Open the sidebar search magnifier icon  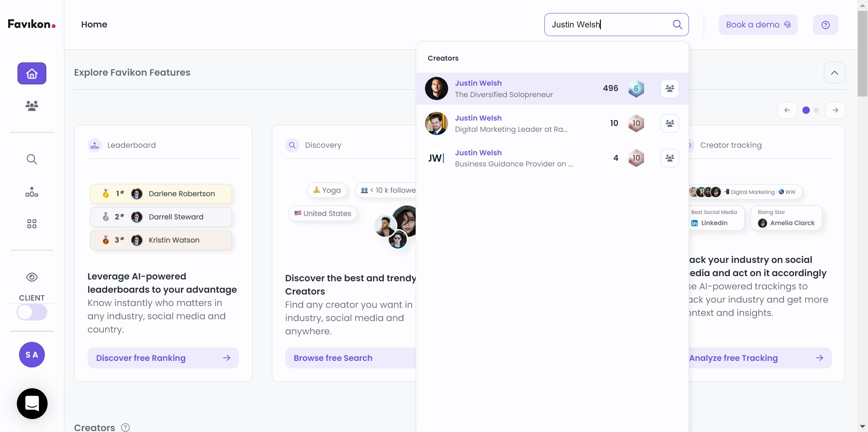point(32,159)
